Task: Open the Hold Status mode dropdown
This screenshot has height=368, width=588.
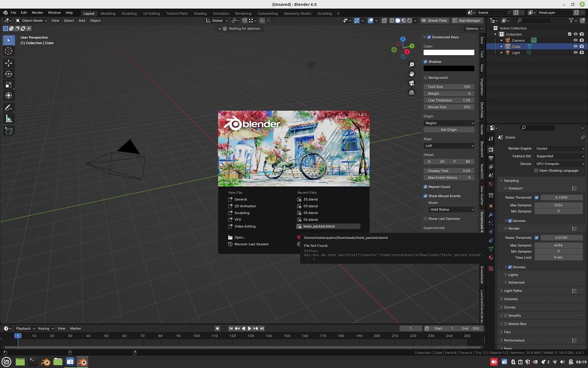Action: click(x=452, y=210)
